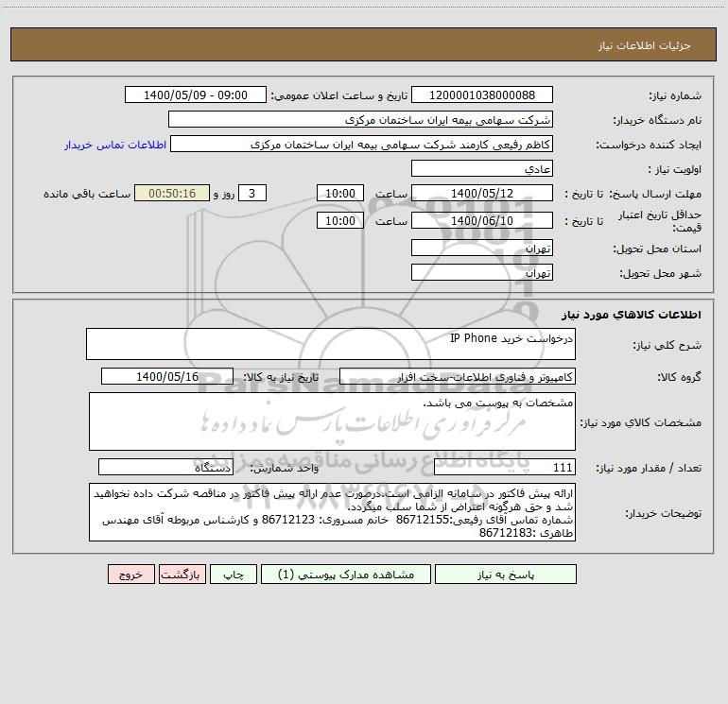Click the response deadline date 1400/05/12
Screen dimensions: 728x704
pos(482,193)
